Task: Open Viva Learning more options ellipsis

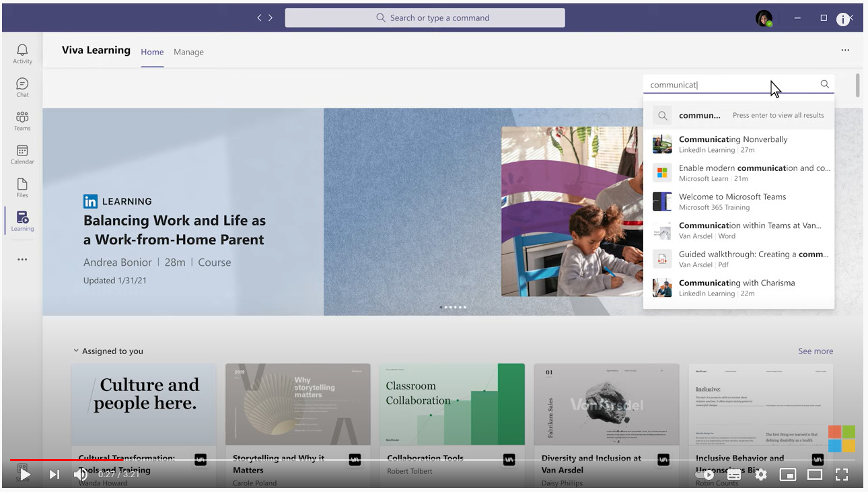Action: tap(845, 50)
